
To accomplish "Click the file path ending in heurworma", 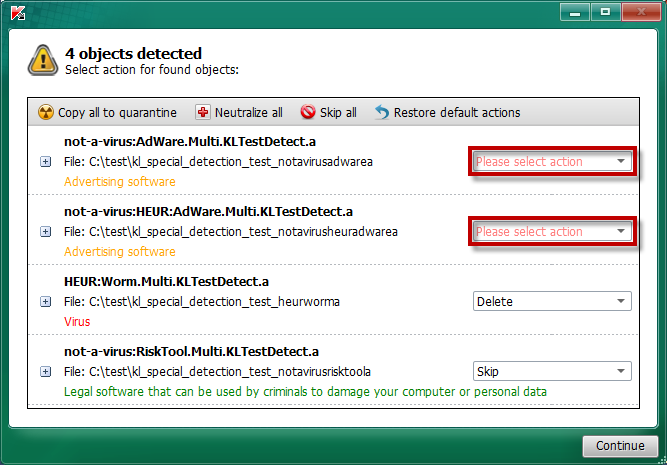I will point(202,302).
